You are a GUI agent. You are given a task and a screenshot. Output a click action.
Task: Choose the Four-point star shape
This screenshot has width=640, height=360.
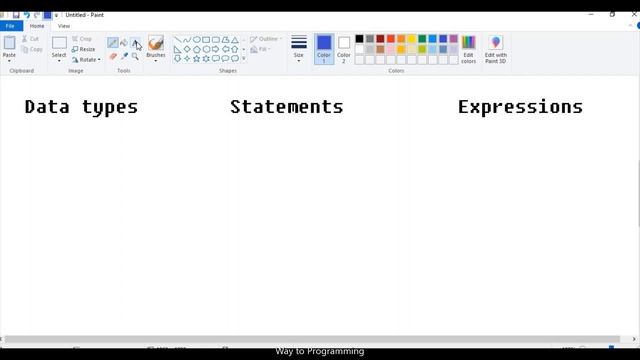(x=187, y=58)
